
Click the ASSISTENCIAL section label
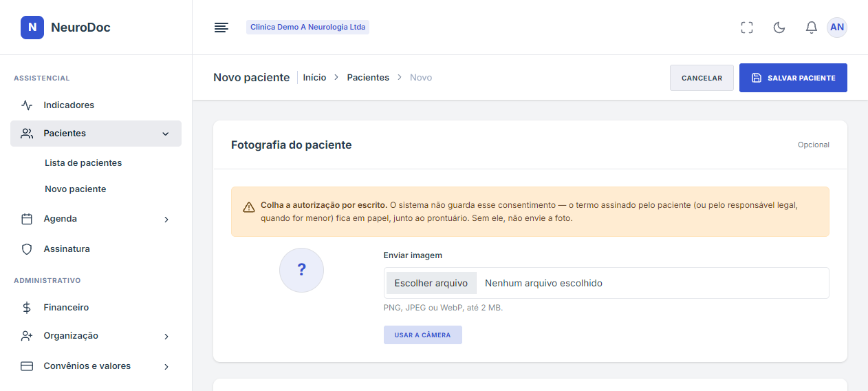click(42, 78)
